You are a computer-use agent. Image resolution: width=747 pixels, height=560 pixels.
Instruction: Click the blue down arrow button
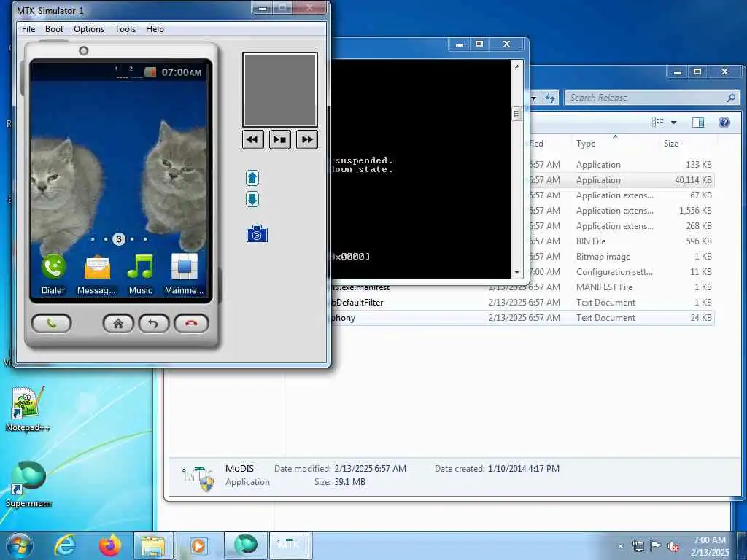(252, 199)
